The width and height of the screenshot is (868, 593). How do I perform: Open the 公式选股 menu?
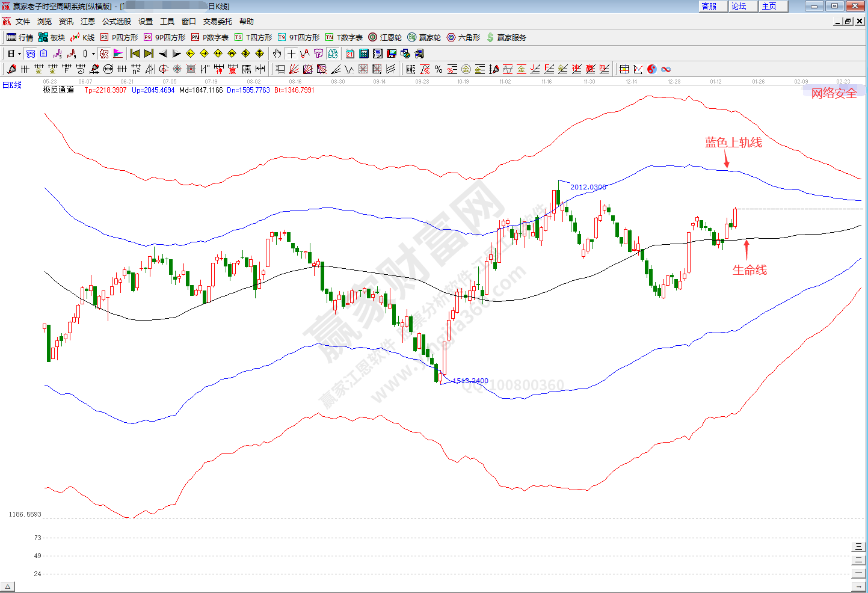tap(116, 21)
